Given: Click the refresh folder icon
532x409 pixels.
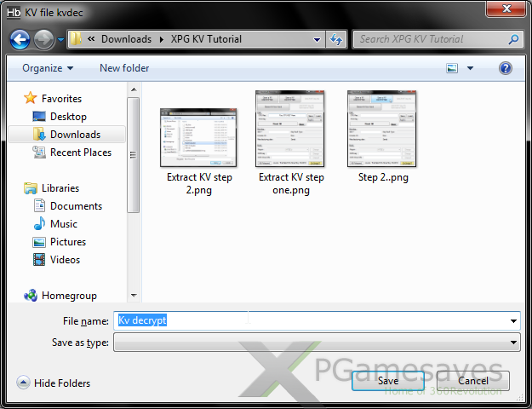Looking at the screenshot, I should click(336, 39).
